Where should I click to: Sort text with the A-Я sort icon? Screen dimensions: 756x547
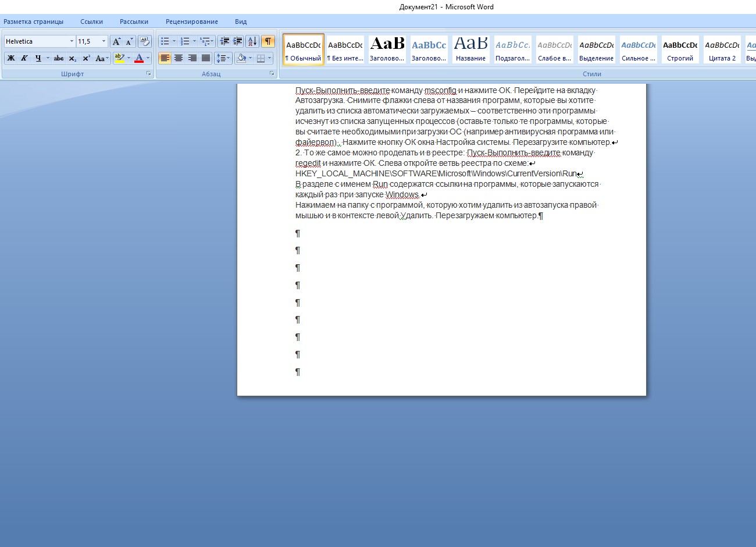[252, 41]
